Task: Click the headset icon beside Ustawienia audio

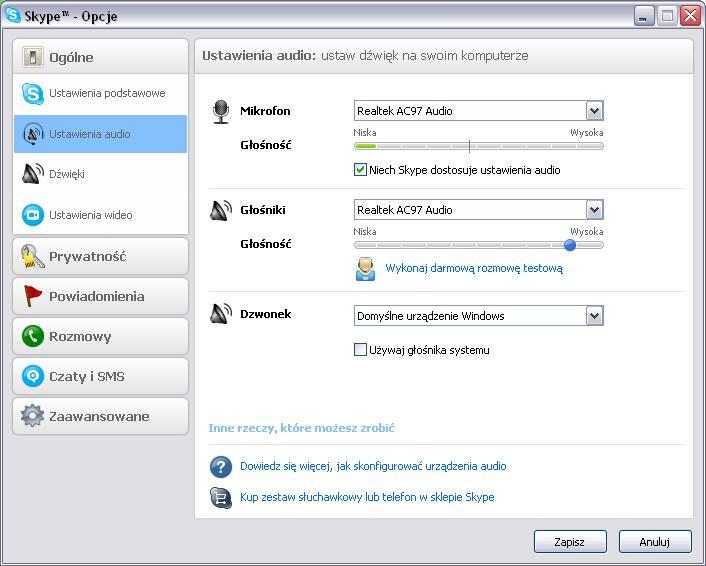Action: point(33,134)
